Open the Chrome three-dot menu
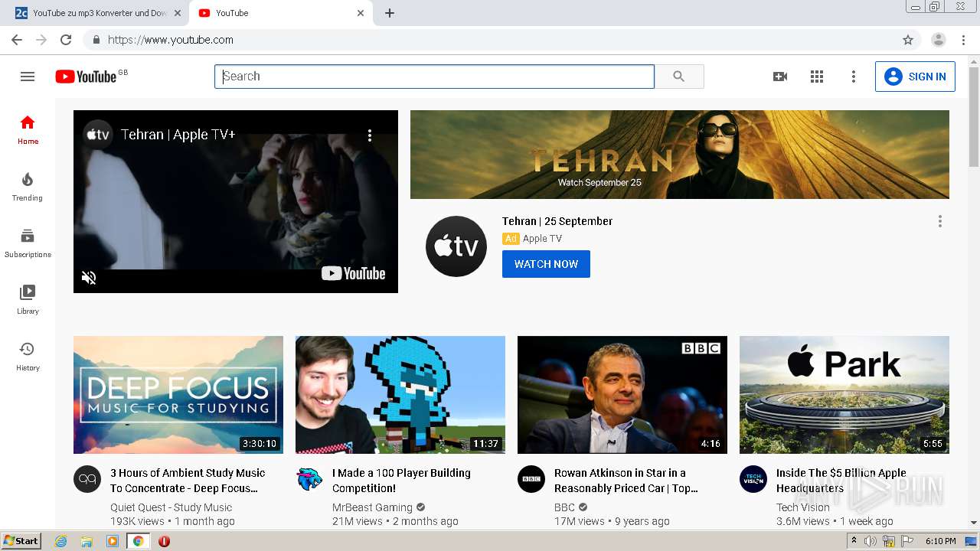Image resolution: width=980 pixels, height=551 pixels. (x=963, y=40)
